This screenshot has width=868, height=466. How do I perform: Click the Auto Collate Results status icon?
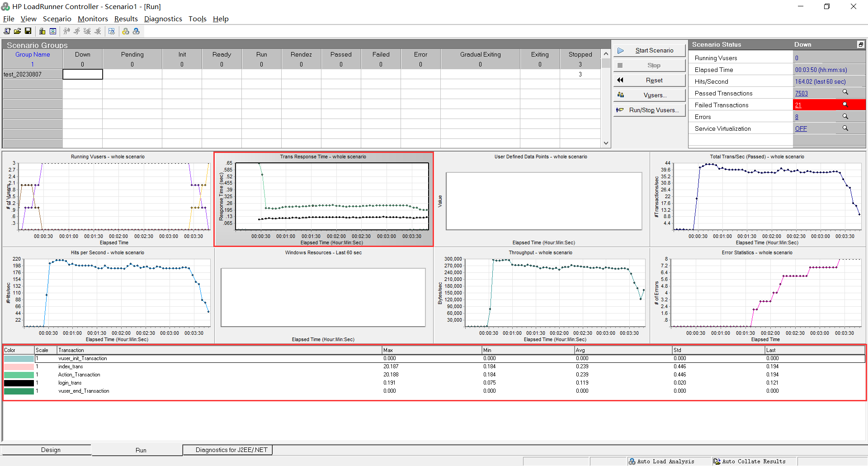717,461
